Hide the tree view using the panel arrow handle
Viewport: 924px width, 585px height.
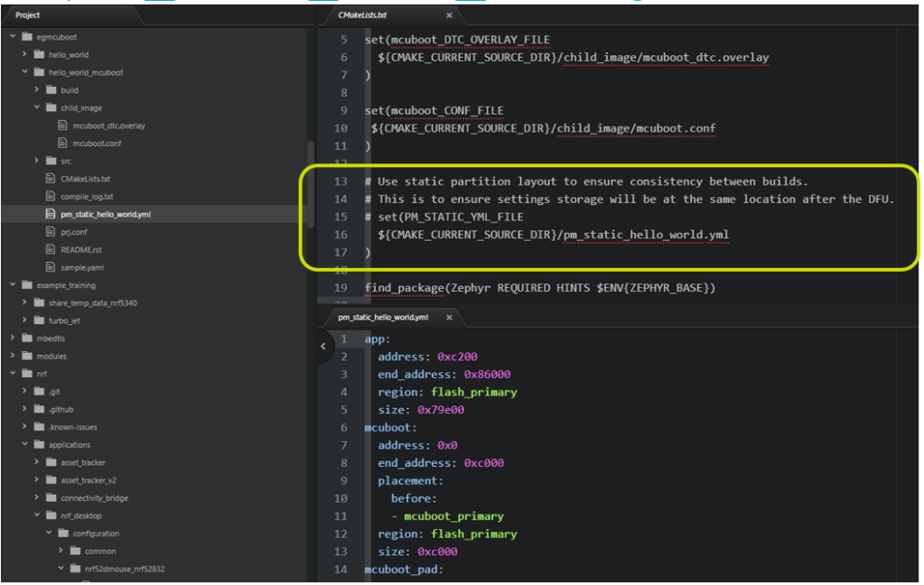(x=323, y=346)
